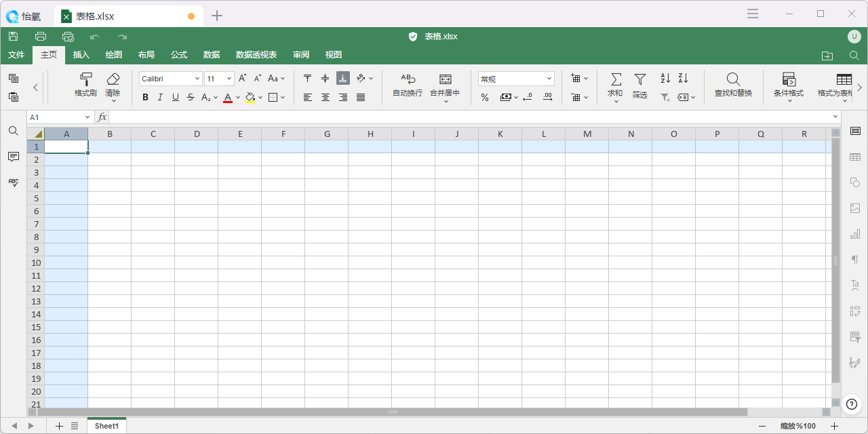Select the 格式刷 format painter tool
Viewport: 868px width, 434px height.
pyautogui.click(x=85, y=85)
